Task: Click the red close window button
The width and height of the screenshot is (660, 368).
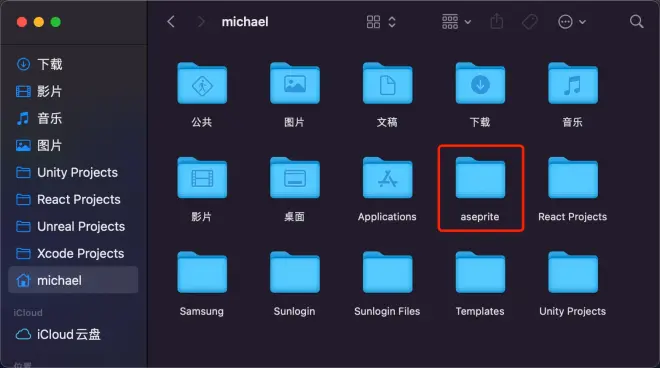Action: coord(22,22)
